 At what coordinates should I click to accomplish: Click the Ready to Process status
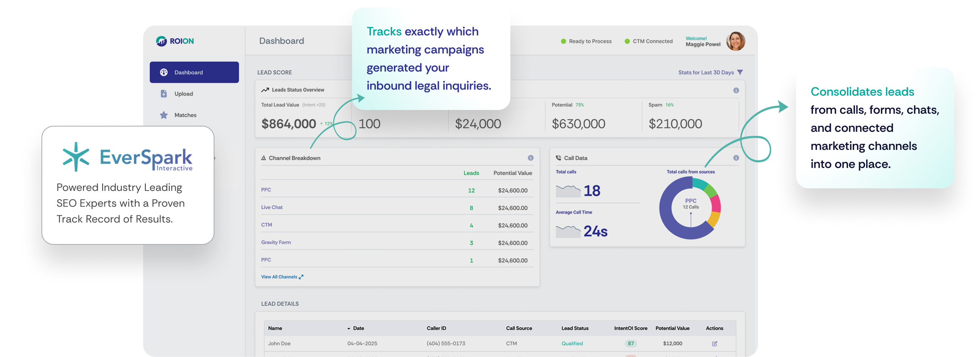[x=586, y=41]
